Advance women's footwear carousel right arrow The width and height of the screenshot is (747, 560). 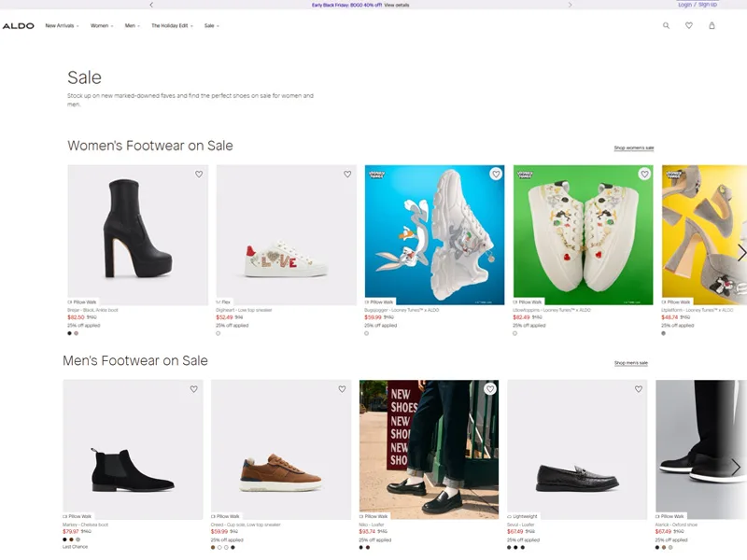click(x=740, y=253)
